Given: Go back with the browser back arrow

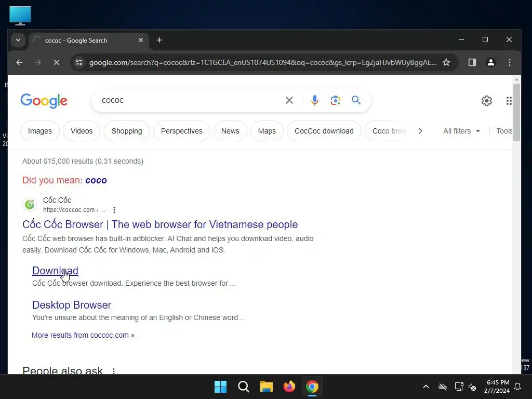Looking at the screenshot, I should [x=19, y=62].
